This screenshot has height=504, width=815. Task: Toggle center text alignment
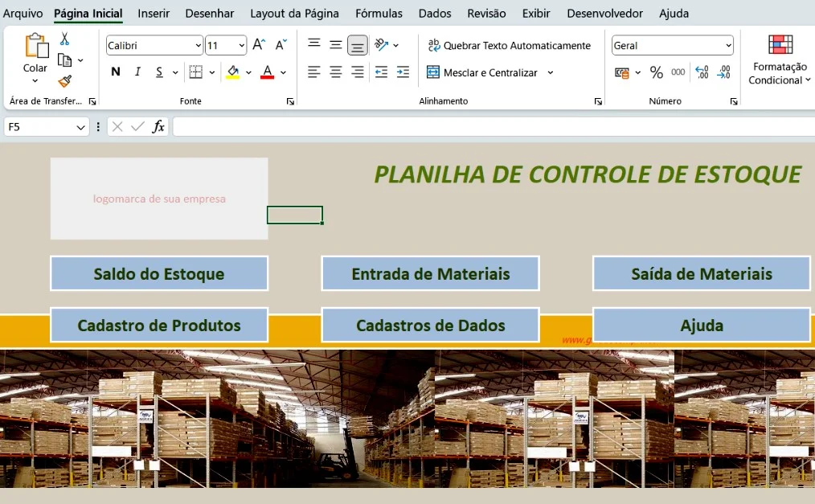pos(334,72)
